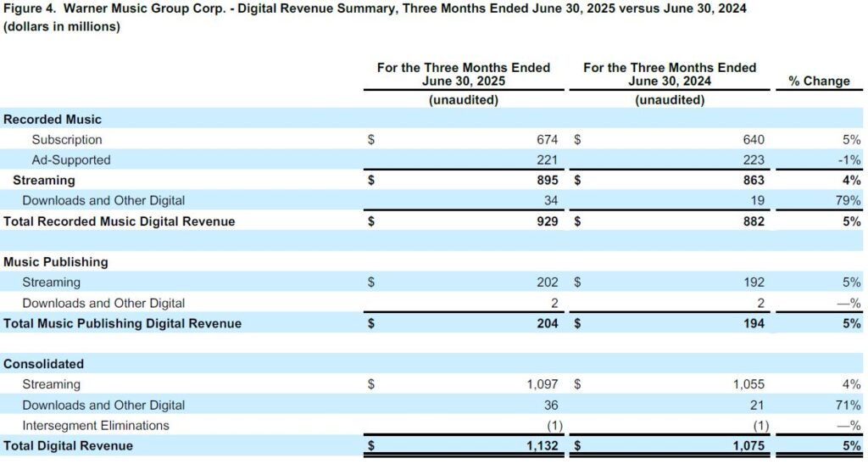Select the '(dollars in millions)' subtitle
This screenshot has width=868, height=464.
pos(61,26)
